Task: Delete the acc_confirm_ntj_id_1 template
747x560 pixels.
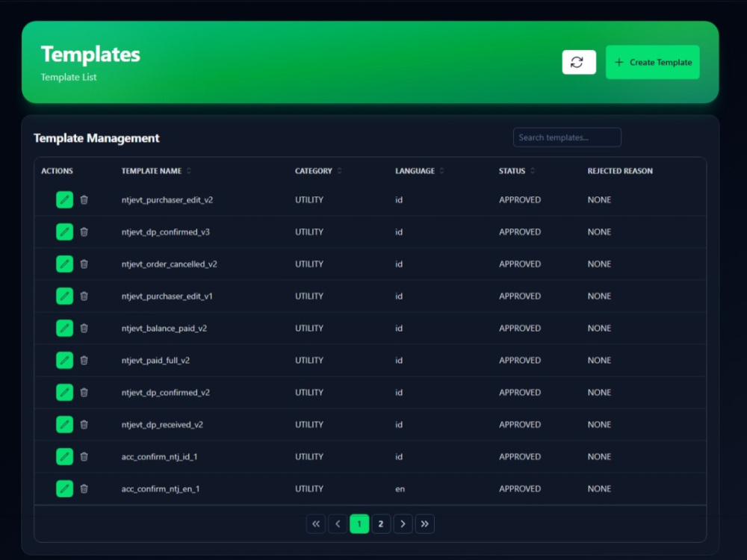Action: pyautogui.click(x=84, y=457)
